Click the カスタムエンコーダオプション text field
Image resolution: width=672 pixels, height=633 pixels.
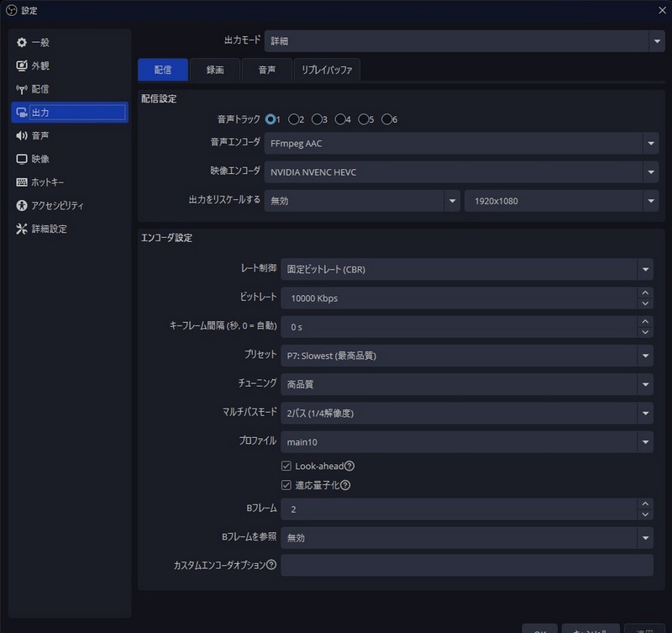click(x=467, y=565)
